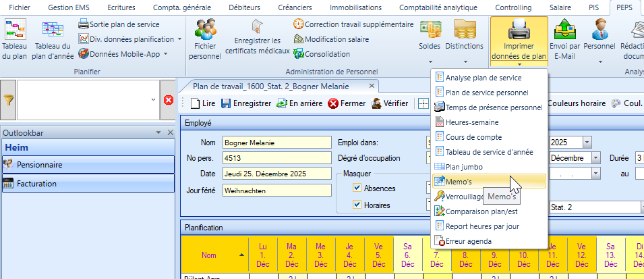This screenshot has height=279, width=644.
Task: Open Données Mobile-App
Action: (x=123, y=54)
